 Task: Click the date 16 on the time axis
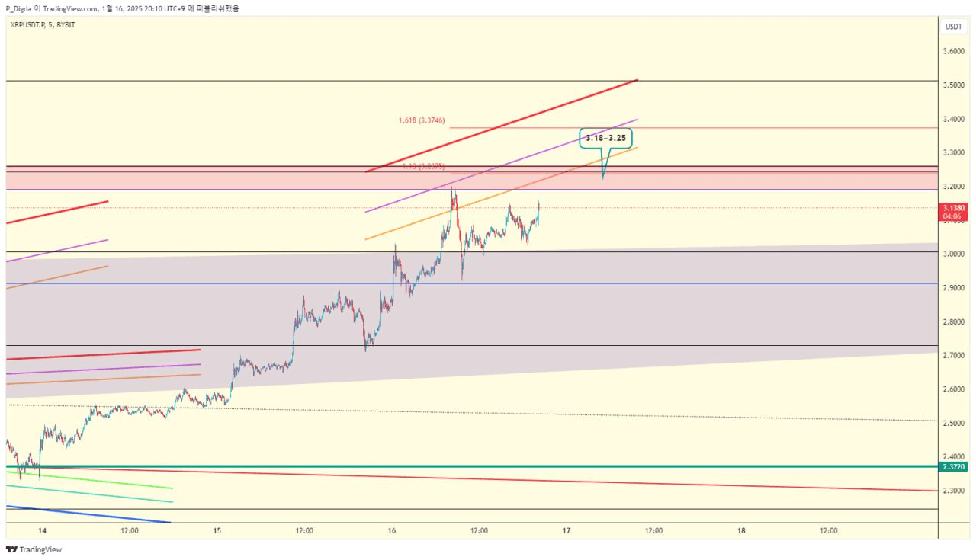point(392,530)
